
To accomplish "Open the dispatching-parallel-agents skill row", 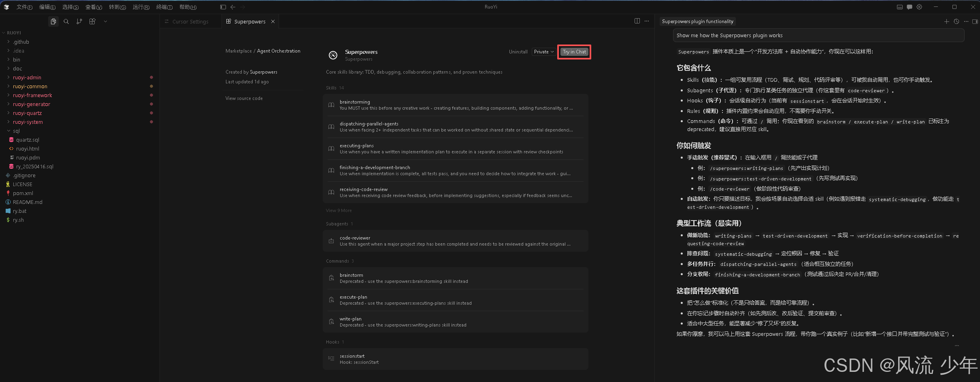I will [456, 127].
